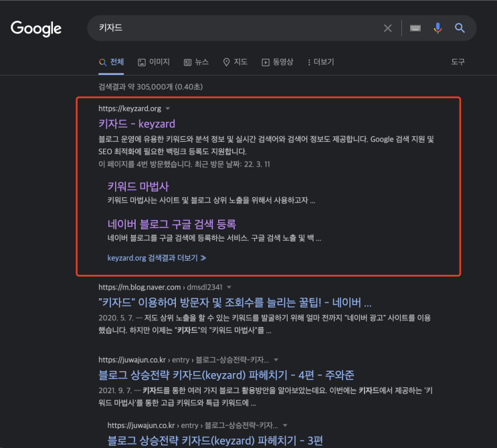Open the 키워드 마법사 sitelink

[x=138, y=187]
